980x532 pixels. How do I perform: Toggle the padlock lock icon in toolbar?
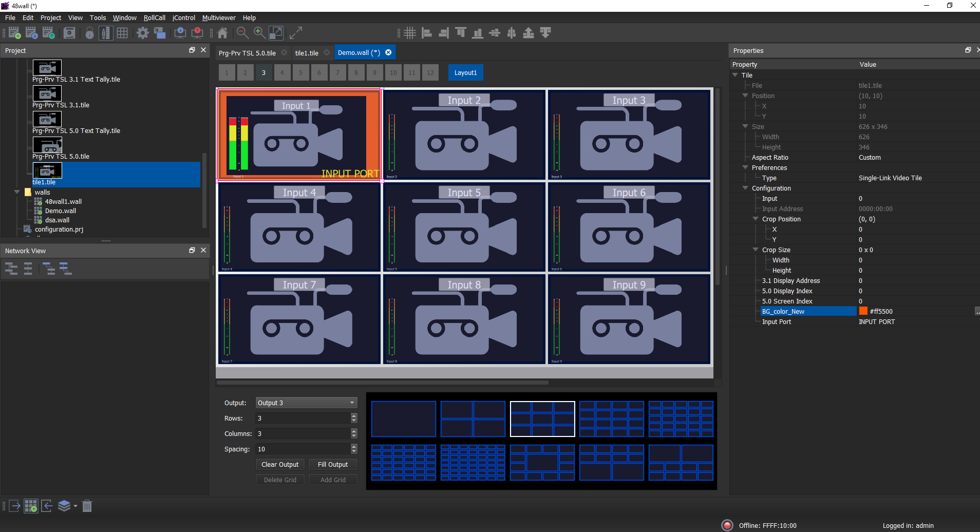pyautogui.click(x=89, y=33)
